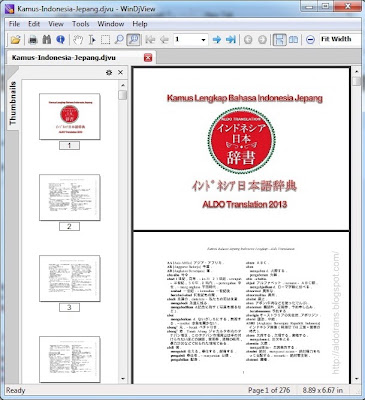This screenshot has width=365, height=400.
Task: Click the zoom out minus icon
Action: point(310,40)
